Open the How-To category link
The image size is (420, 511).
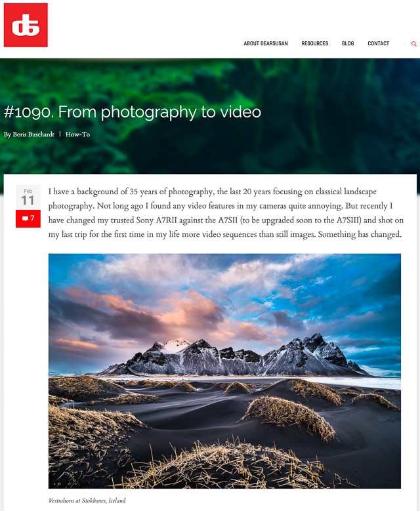[77, 134]
